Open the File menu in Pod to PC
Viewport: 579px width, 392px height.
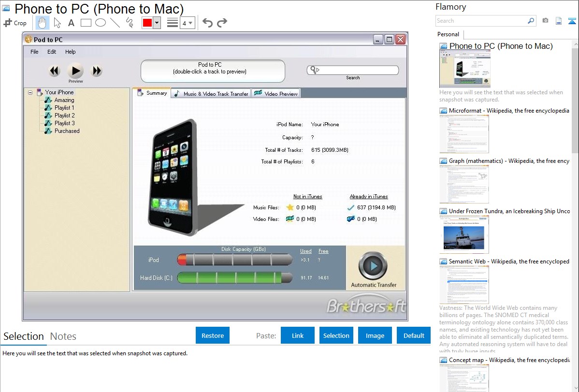[x=34, y=52]
